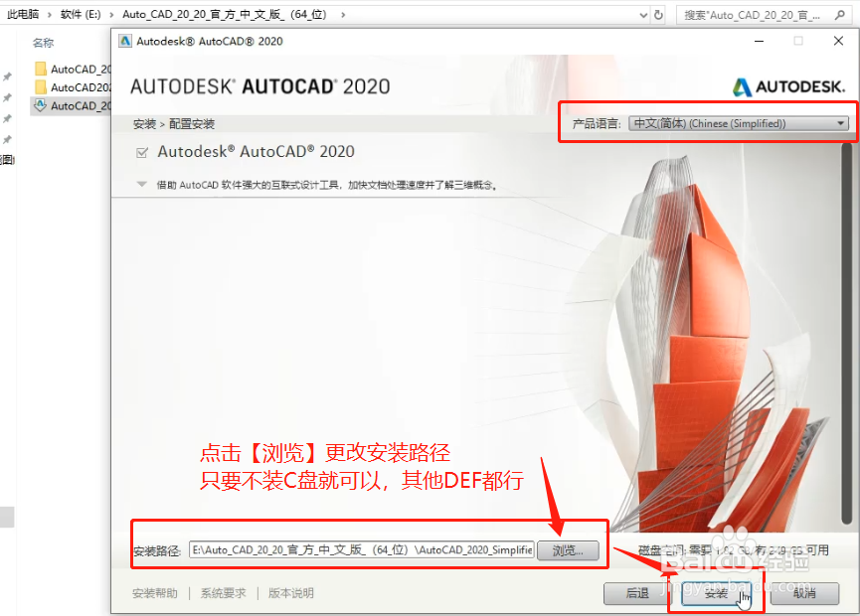Click the 浏览... browse button
This screenshot has height=616, width=860.
tap(568, 550)
